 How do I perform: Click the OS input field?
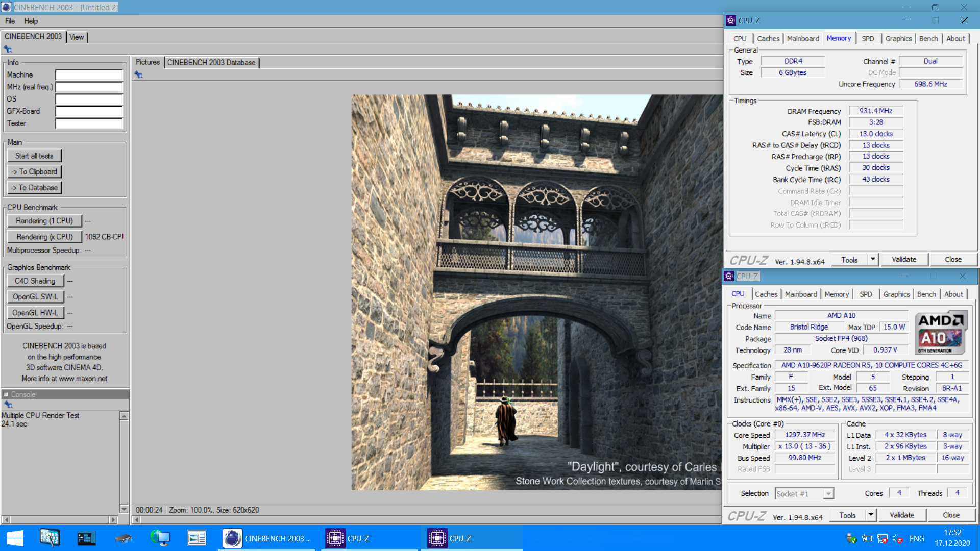point(89,99)
